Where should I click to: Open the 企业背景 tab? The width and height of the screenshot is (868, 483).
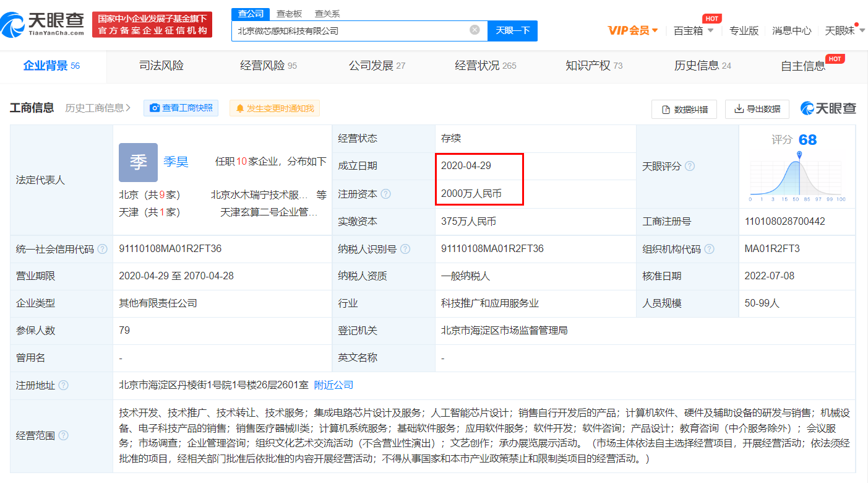pos(51,66)
